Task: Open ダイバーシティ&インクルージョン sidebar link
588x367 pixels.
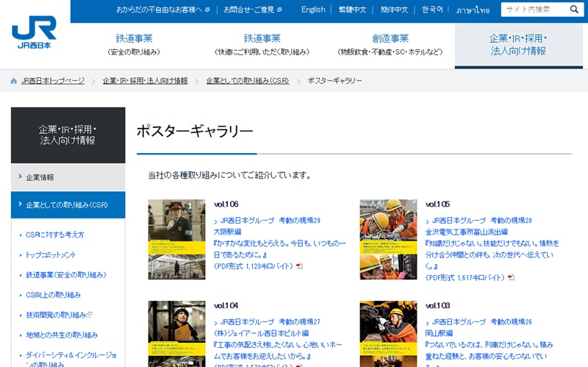Action: 71,359
